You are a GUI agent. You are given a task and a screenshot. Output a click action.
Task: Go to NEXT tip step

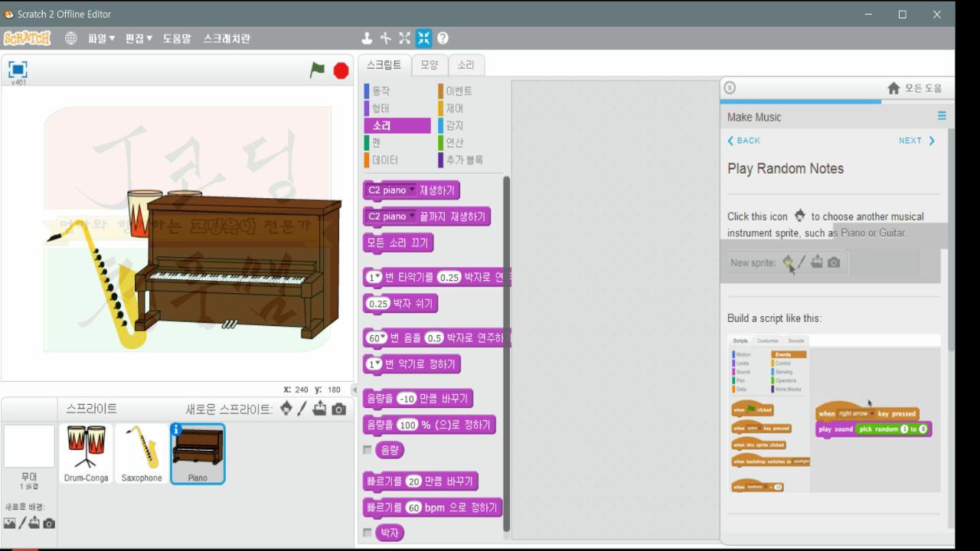pos(917,141)
